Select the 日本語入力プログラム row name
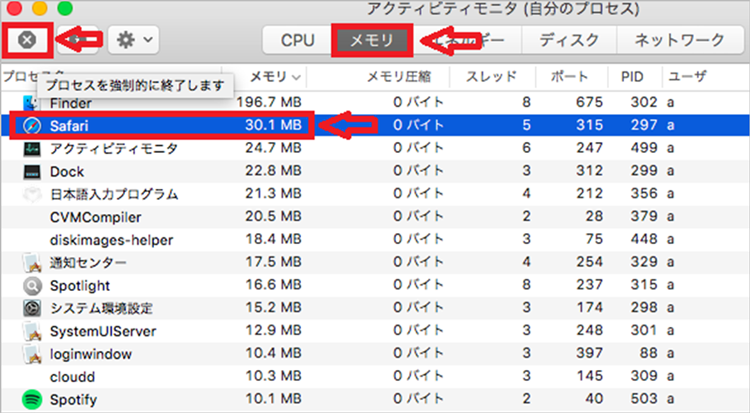The image size is (750, 413). [x=114, y=194]
